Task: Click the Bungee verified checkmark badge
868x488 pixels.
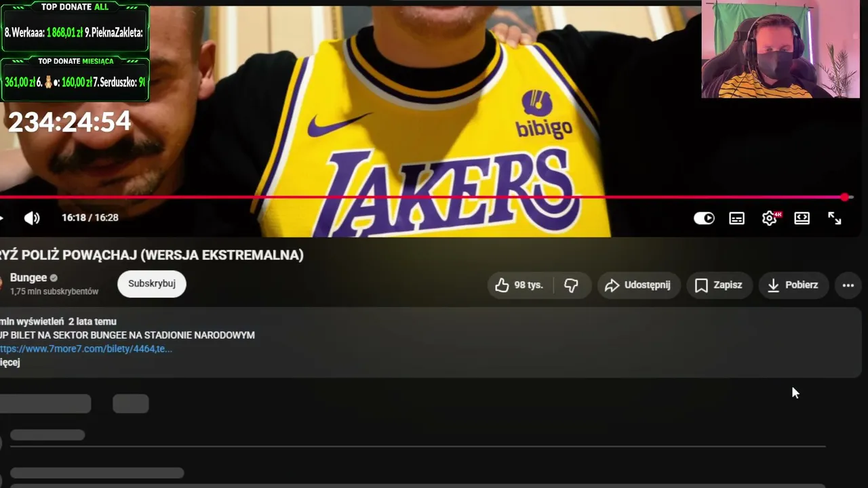Action: tap(54, 278)
